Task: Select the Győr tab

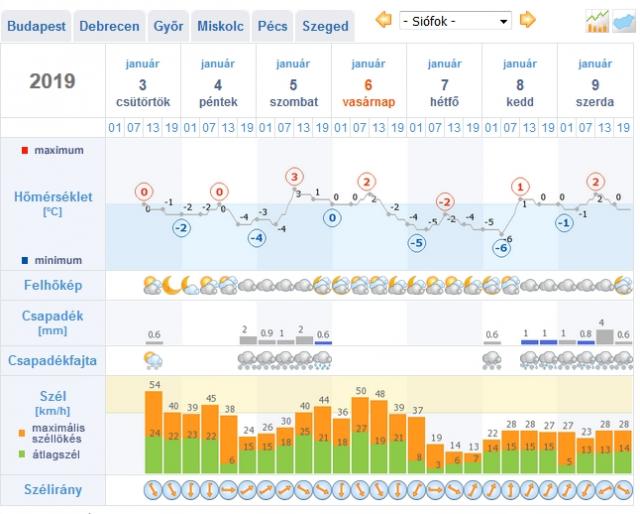Action: click(168, 26)
